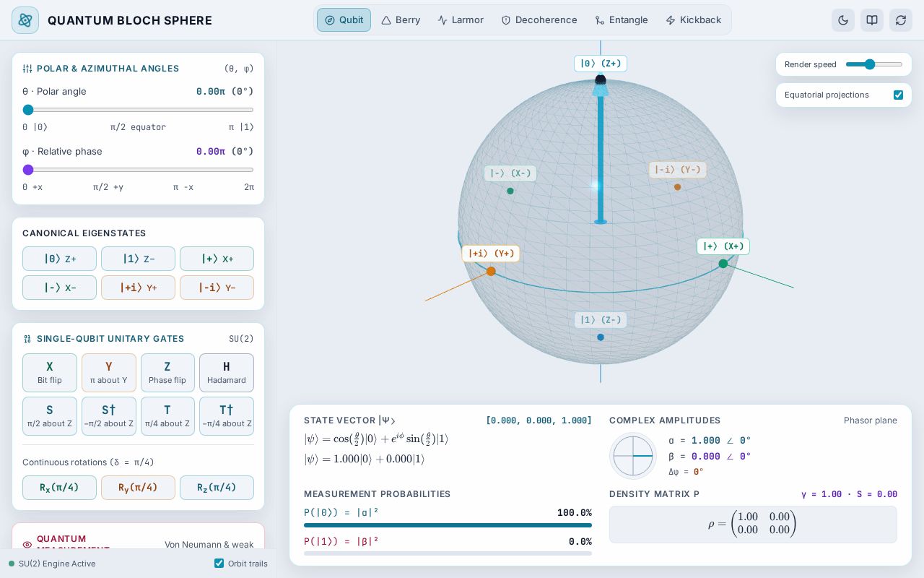Set state to |+i⟩ Y+ eigenstate

pos(138,287)
